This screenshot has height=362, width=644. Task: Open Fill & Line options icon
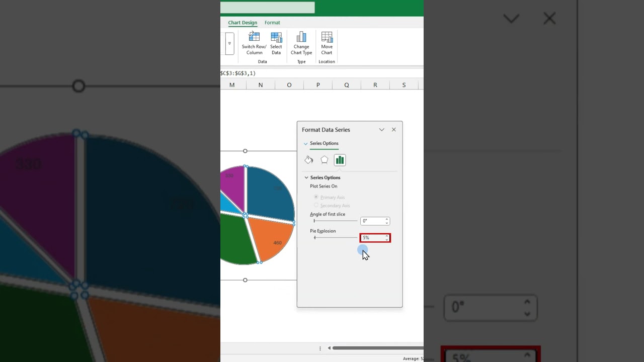(x=309, y=160)
